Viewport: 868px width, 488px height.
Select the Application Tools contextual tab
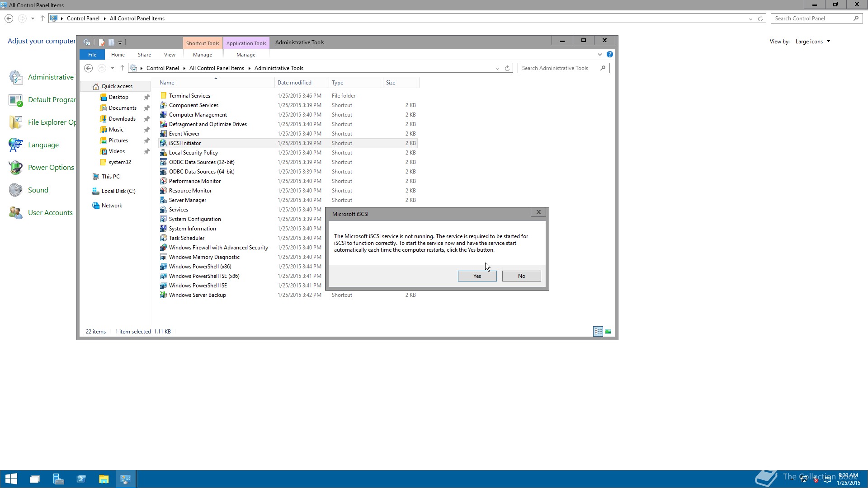click(246, 43)
